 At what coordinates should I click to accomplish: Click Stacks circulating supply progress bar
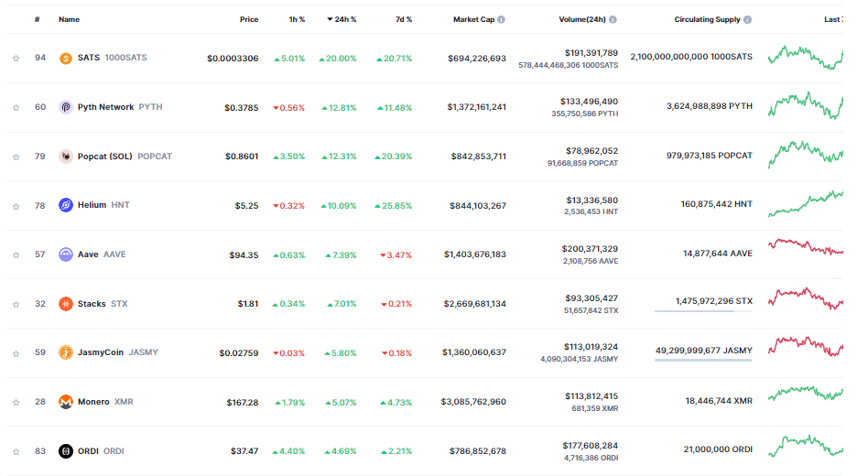tap(703, 311)
